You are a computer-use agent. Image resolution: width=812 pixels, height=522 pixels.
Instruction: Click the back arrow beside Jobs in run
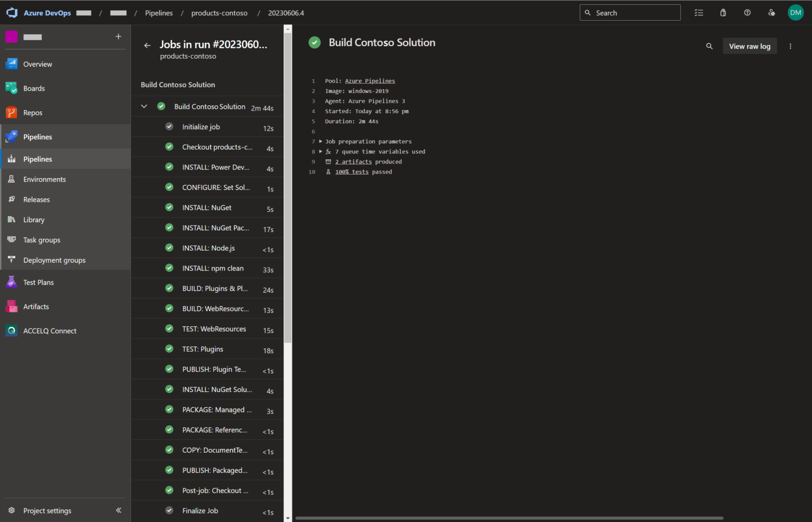147,45
